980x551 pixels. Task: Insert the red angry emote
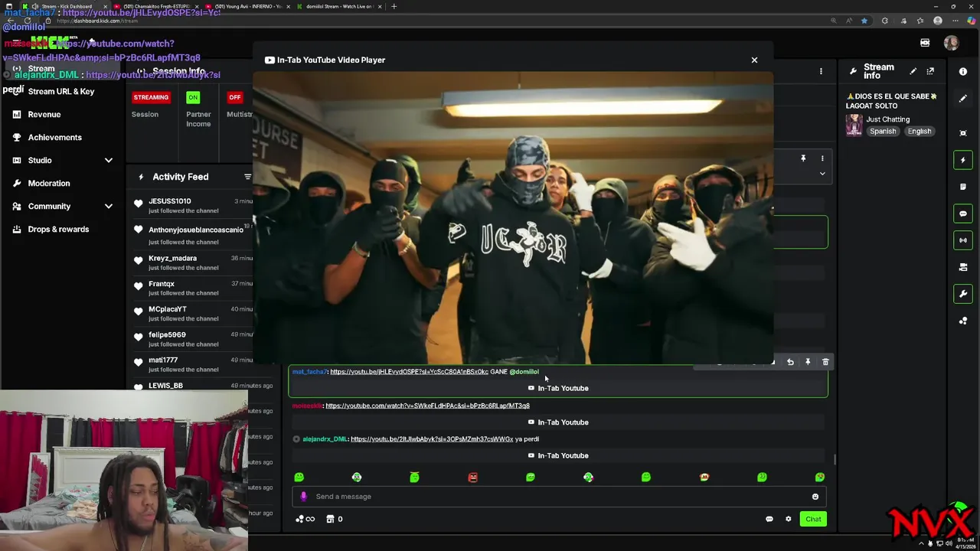click(x=472, y=477)
